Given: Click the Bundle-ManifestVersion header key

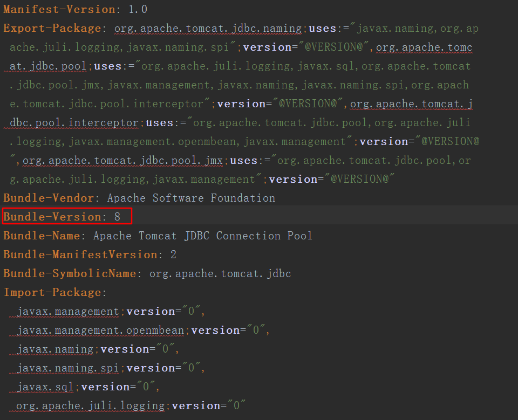Looking at the screenshot, I should 80,254.
